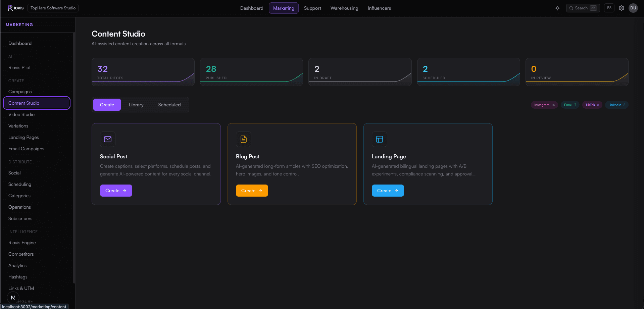Screen dimensions: 644x309
Task: Open Hashtags in the sidebar
Action: pyautogui.click(x=37, y=277)
